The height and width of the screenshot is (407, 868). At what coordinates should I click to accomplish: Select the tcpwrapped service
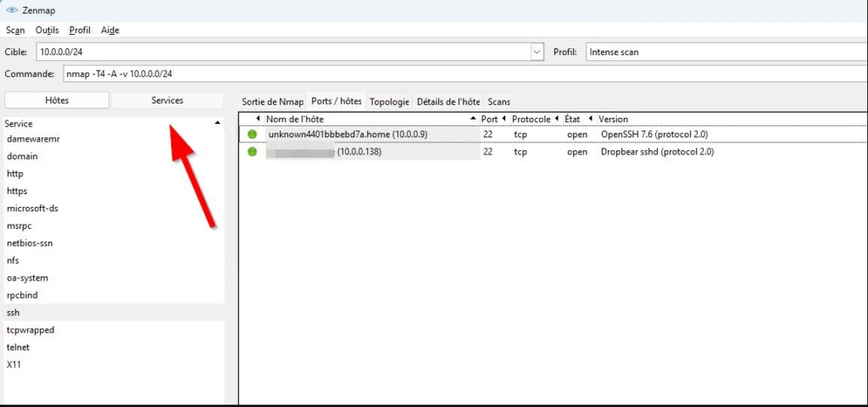click(x=114, y=330)
